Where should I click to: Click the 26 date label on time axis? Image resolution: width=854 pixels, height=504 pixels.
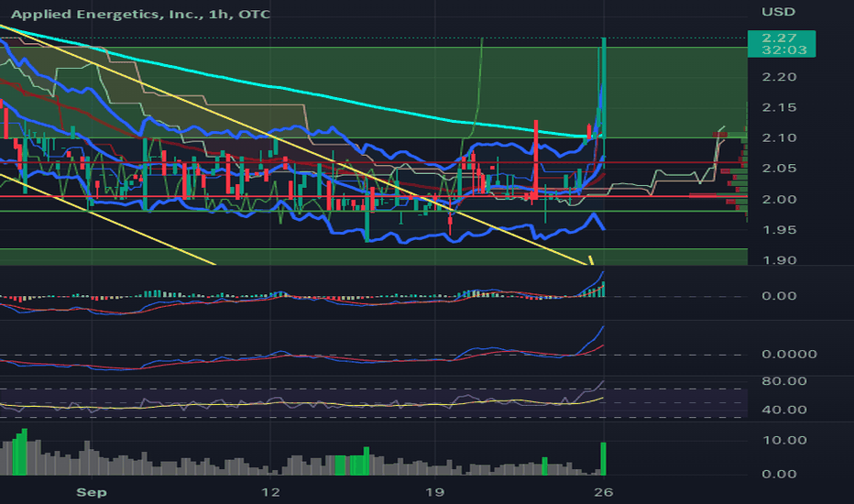coord(604,493)
